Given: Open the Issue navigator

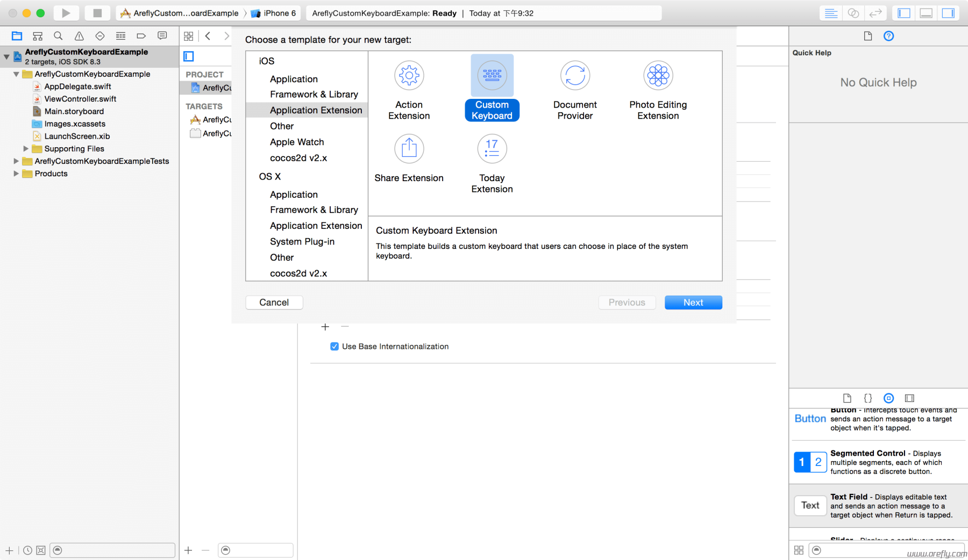Looking at the screenshot, I should [79, 35].
